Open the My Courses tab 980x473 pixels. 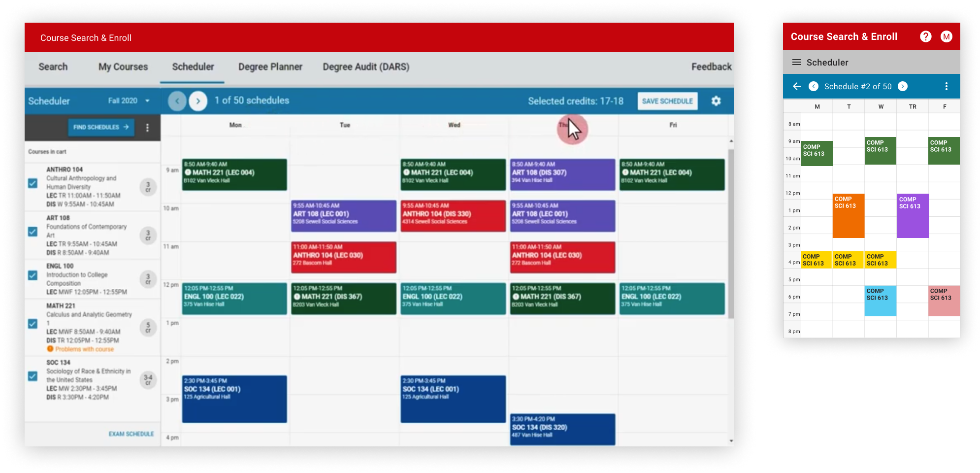(x=123, y=67)
